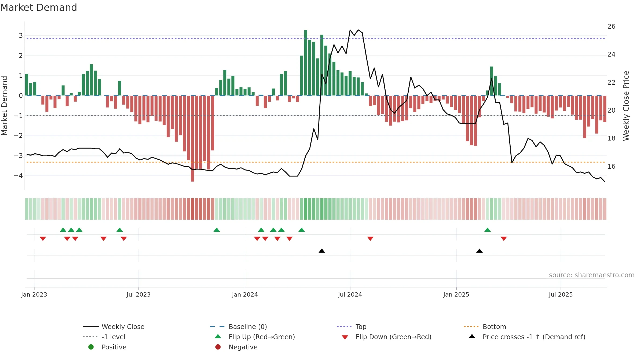
Task: Click the deepest red demand bar below -4
Action: point(192,139)
